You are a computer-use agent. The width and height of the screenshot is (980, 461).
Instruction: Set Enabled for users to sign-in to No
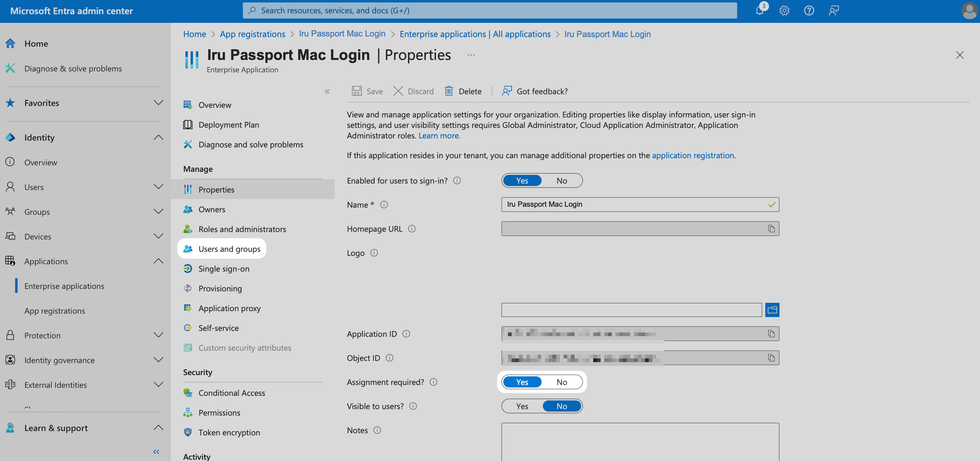tap(561, 180)
